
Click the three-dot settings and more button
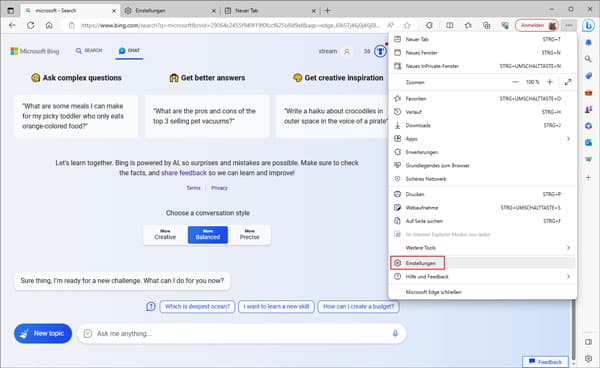[569, 25]
